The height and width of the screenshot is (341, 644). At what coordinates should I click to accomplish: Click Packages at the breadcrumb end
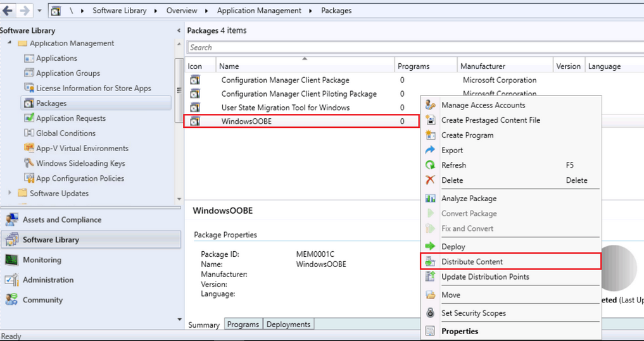(x=336, y=11)
